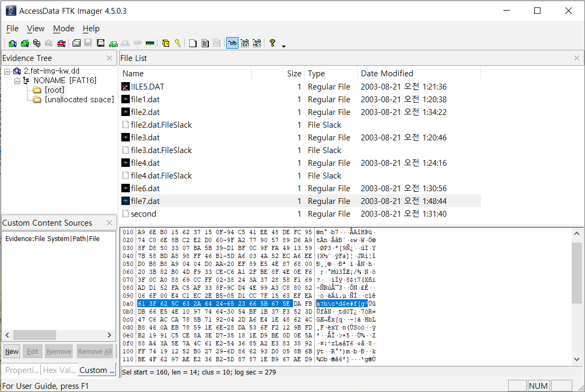
Task: Sort file list by Name column
Action: point(185,74)
